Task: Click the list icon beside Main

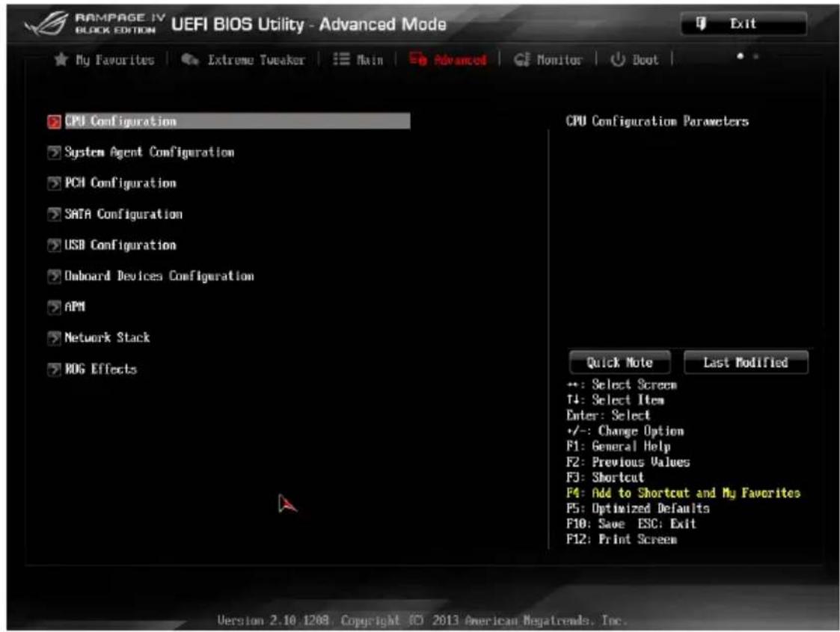Action: pyautogui.click(x=341, y=59)
